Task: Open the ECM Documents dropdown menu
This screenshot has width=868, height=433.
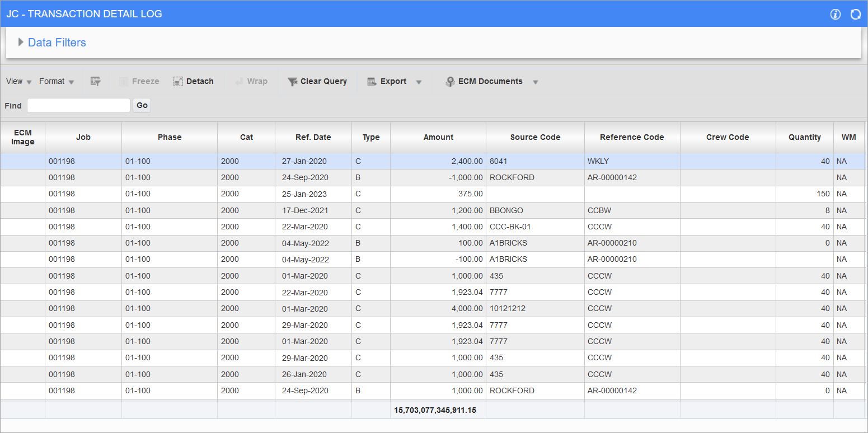Action: [536, 81]
